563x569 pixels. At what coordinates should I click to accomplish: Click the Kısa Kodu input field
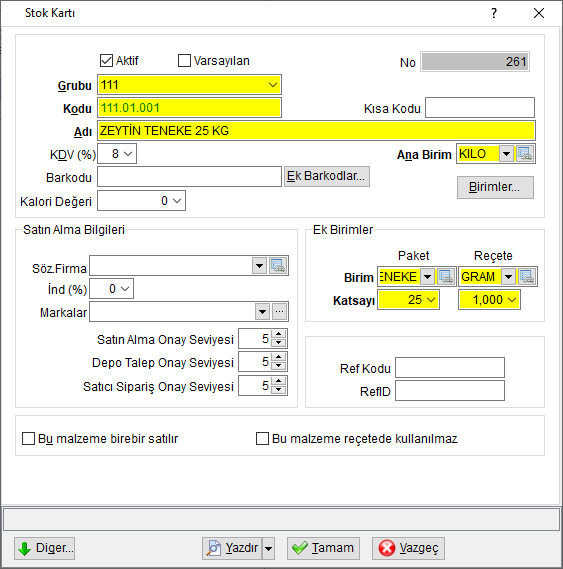pos(480,107)
